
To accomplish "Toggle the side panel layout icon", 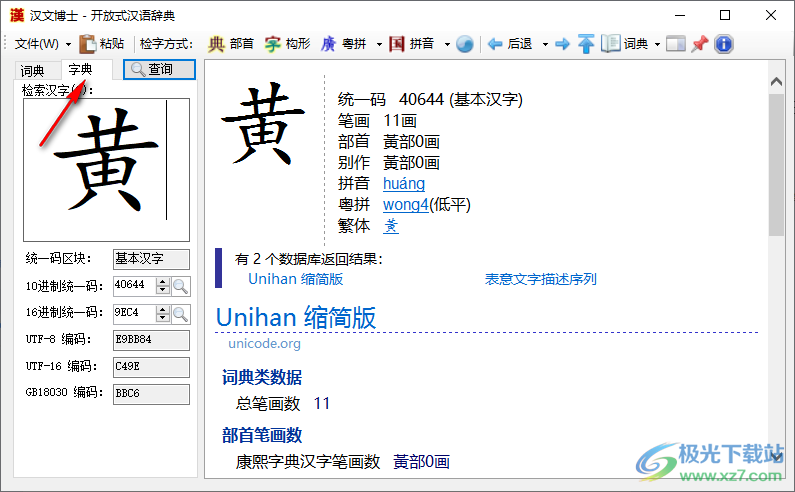I will 675,44.
